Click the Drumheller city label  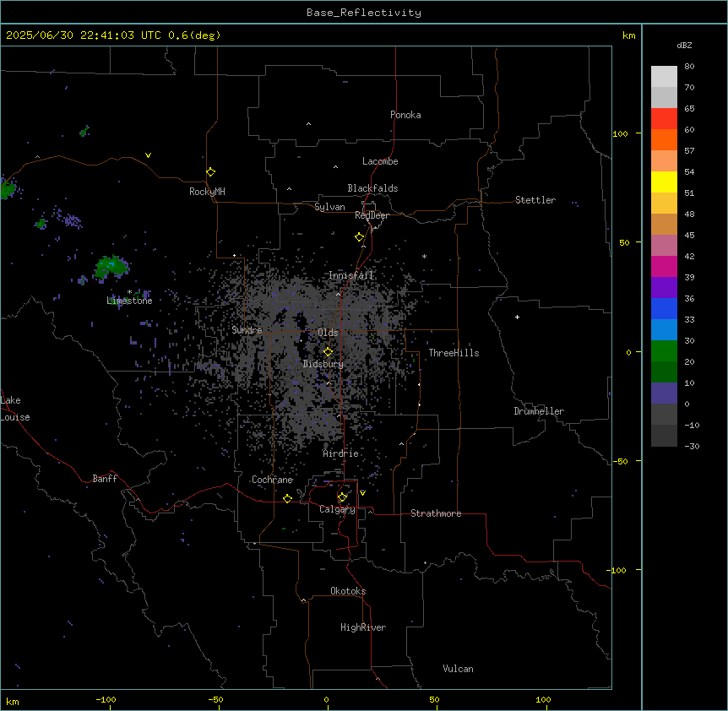[x=539, y=411]
